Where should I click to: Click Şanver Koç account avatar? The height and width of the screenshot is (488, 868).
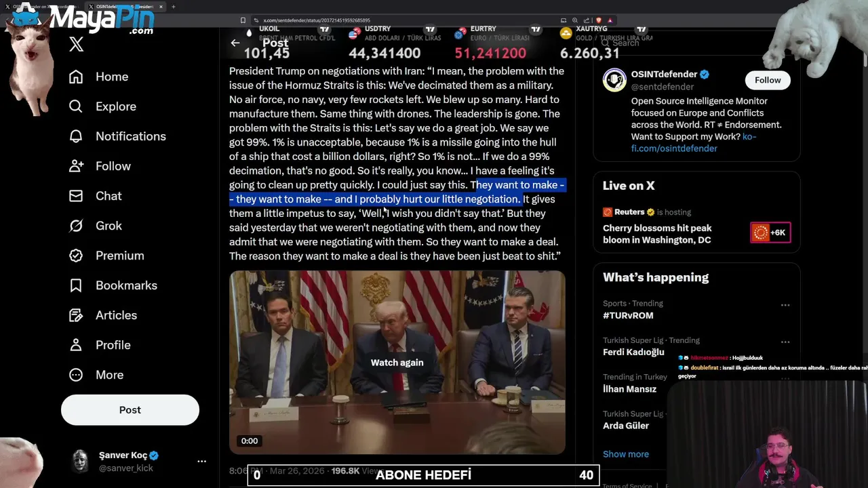click(81, 461)
